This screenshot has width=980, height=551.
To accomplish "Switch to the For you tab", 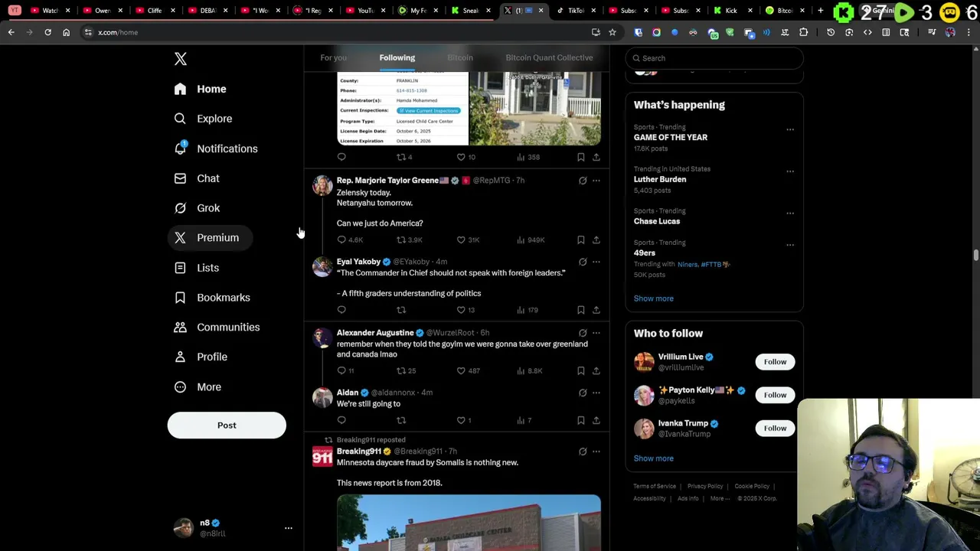I will tap(333, 57).
